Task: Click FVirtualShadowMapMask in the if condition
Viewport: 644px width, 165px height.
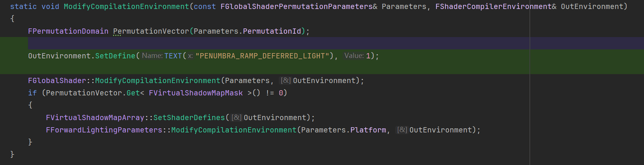Action: click(195, 93)
